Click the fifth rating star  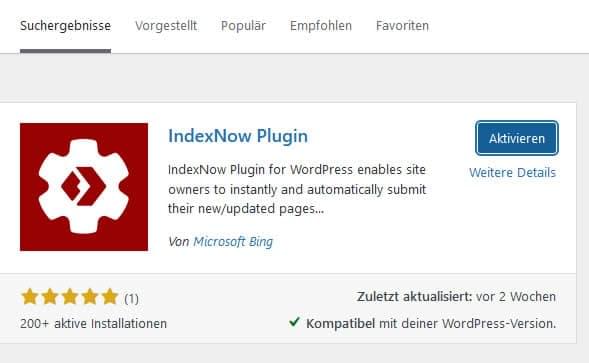[110, 297]
